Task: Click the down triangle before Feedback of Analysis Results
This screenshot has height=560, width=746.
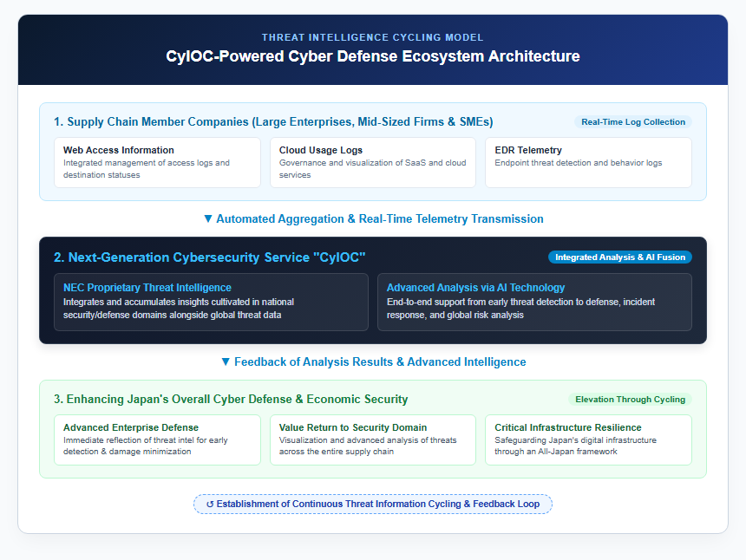Action: (226, 361)
